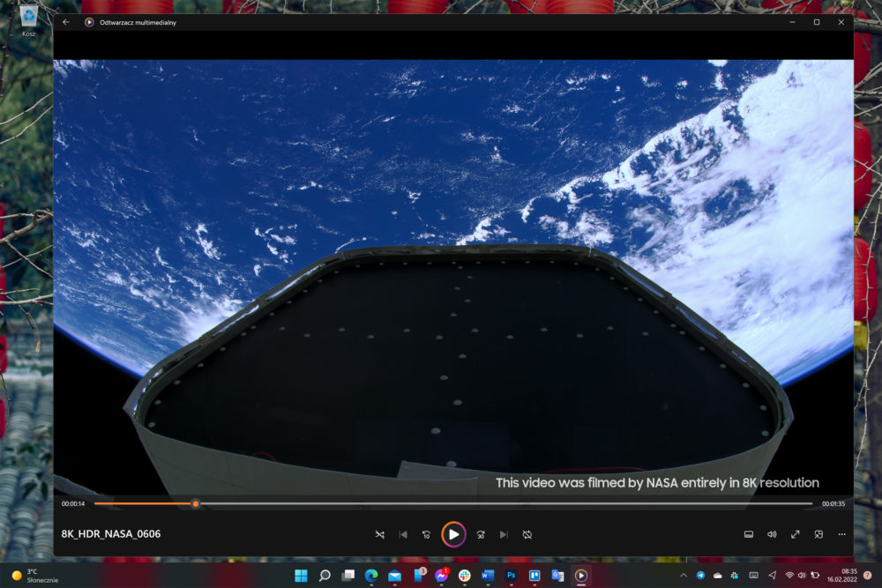Go to previous track
The width and height of the screenshot is (882, 588).
(x=403, y=534)
